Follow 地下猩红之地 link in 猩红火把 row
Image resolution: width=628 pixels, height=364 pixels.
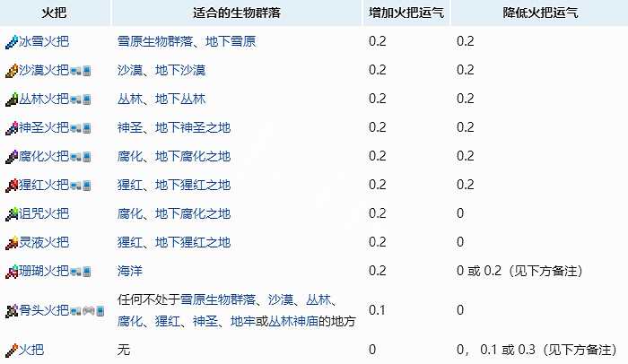point(193,185)
